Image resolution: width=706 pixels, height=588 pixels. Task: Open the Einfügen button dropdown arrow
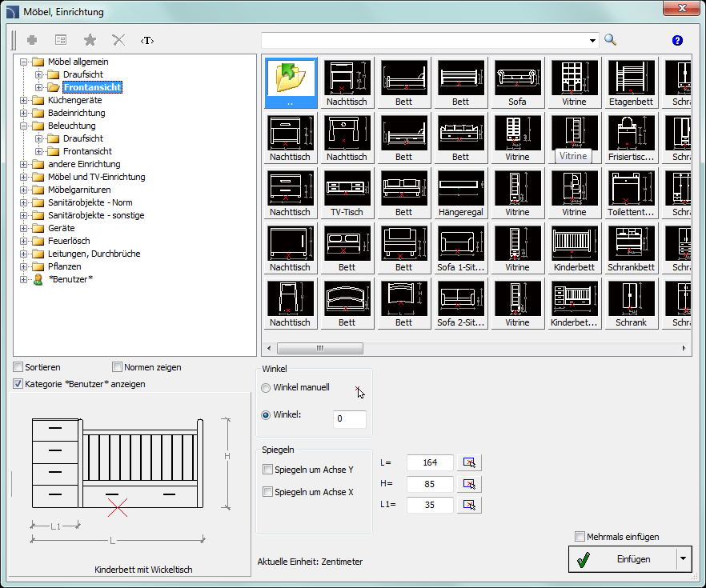(683, 559)
